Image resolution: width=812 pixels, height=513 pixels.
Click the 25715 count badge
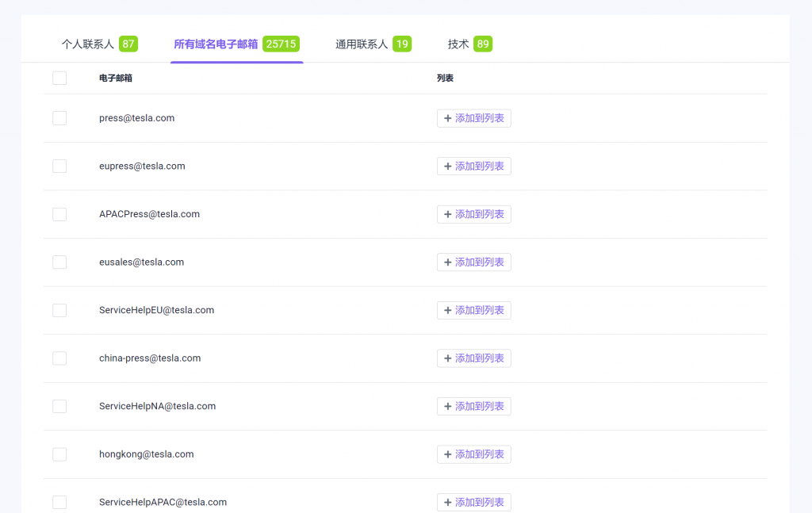pyautogui.click(x=282, y=44)
